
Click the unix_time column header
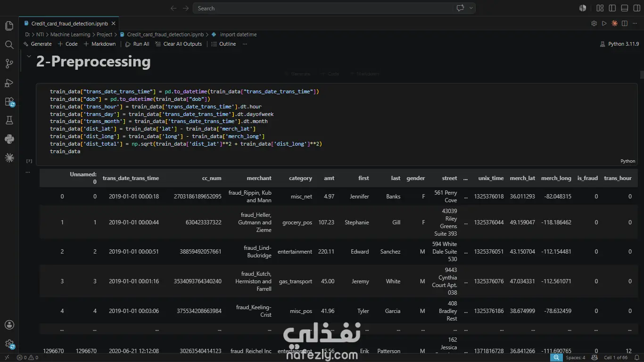(491, 178)
